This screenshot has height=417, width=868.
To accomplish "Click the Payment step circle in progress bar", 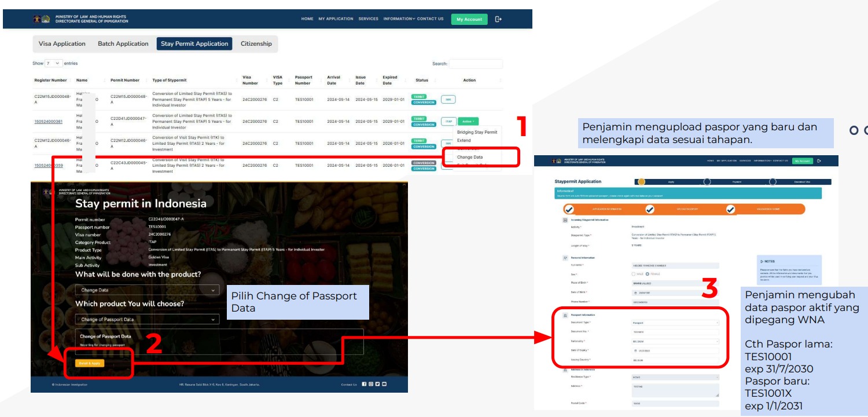I will [x=707, y=182].
